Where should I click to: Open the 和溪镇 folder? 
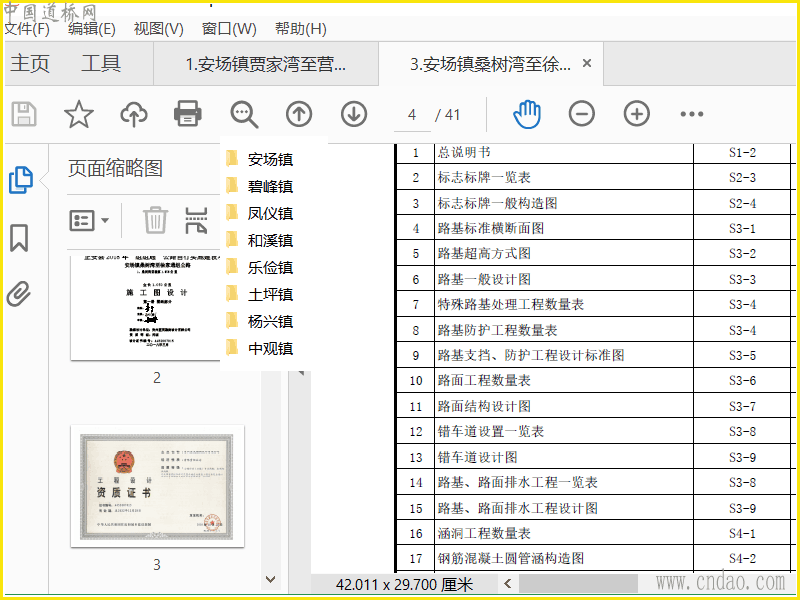(x=260, y=240)
